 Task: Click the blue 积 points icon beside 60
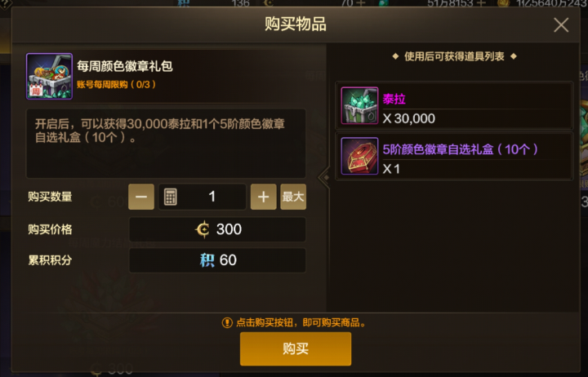click(207, 260)
